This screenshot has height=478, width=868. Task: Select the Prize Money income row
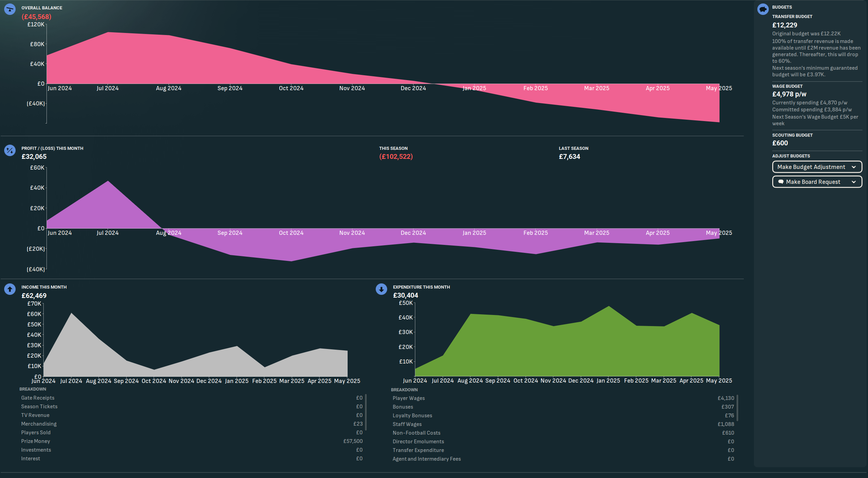click(x=192, y=441)
